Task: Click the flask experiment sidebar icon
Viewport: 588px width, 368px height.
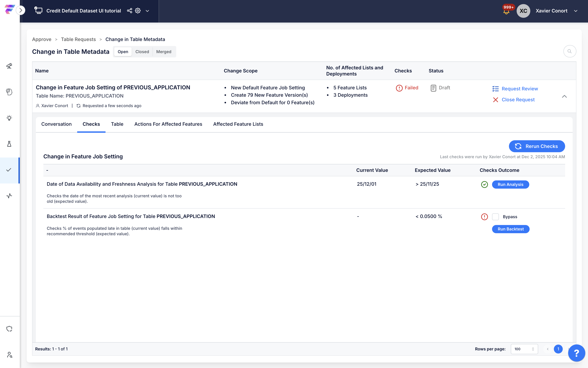Action: [9, 144]
